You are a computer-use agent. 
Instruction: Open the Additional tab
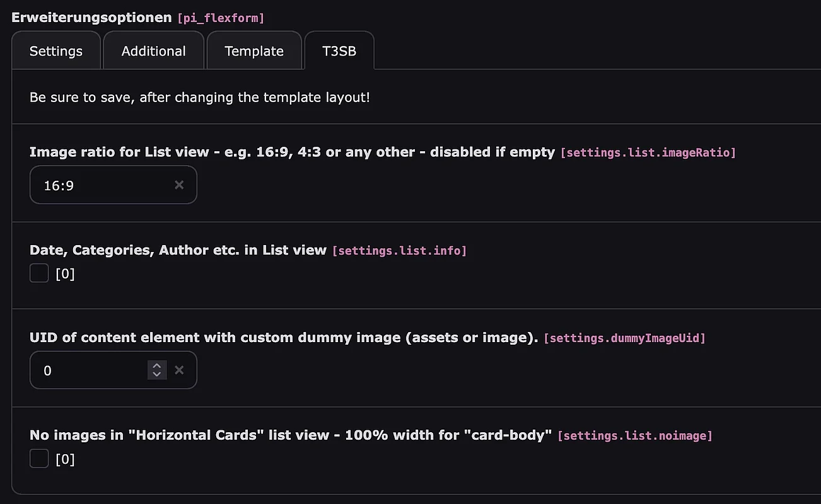pyautogui.click(x=153, y=51)
